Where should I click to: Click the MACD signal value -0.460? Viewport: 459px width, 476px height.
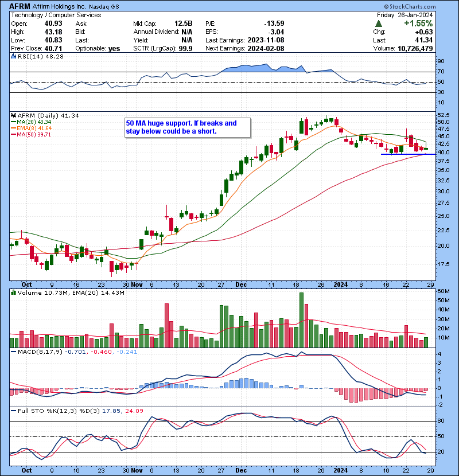(101, 352)
